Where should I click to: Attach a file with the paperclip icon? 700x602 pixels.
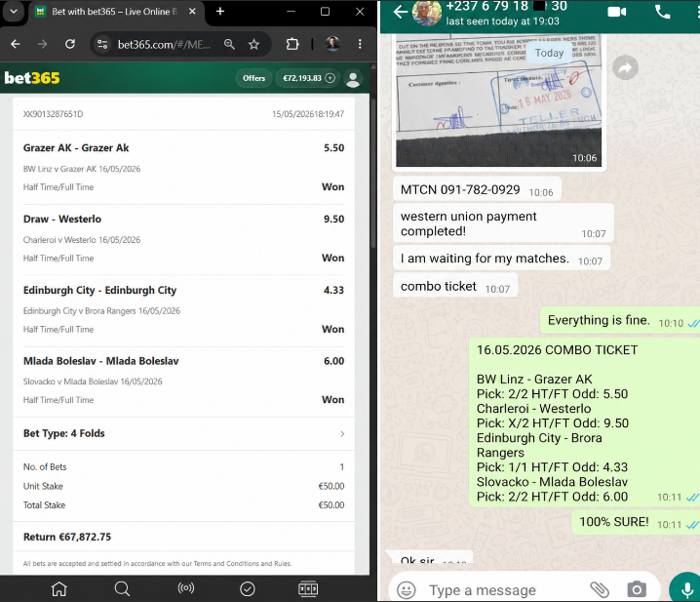pyautogui.click(x=600, y=590)
